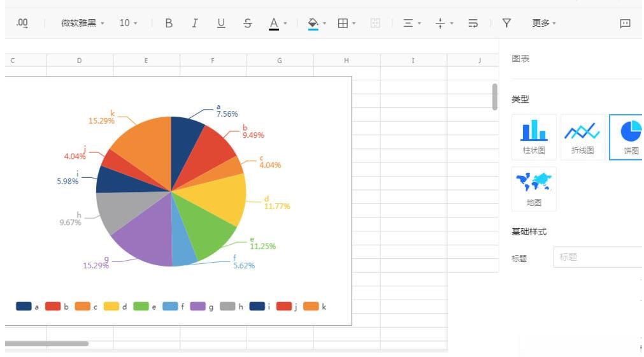
Task: Apply the fill color bucket icon
Action: pyautogui.click(x=313, y=24)
